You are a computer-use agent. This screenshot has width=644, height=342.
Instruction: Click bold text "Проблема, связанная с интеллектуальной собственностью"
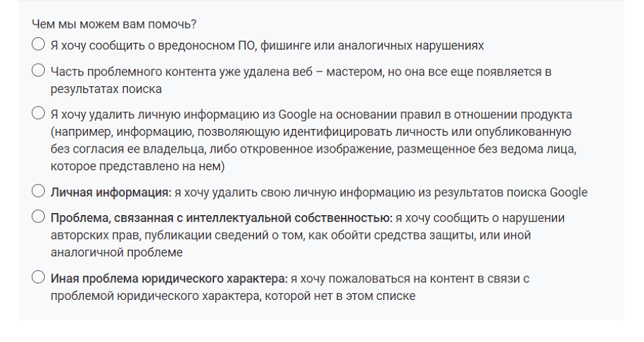220,218
